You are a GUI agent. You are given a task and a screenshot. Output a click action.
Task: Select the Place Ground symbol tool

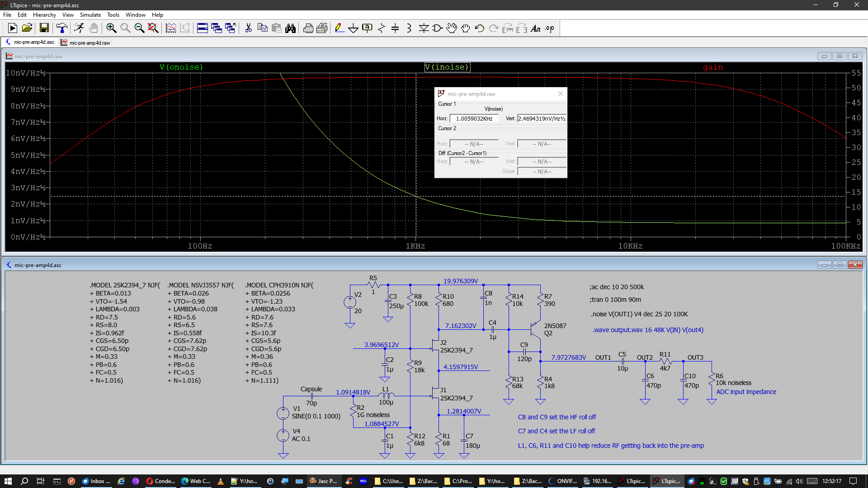tap(354, 28)
